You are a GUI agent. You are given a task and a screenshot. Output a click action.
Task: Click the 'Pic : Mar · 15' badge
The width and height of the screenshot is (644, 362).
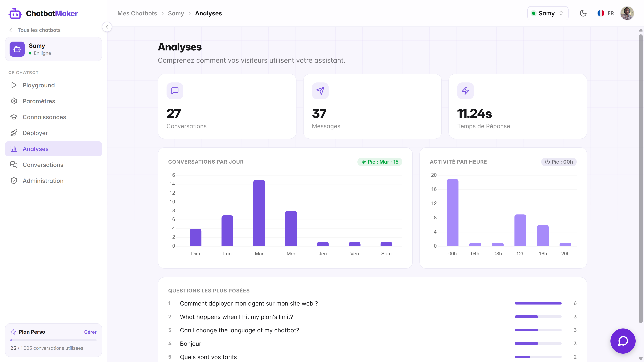point(380,162)
